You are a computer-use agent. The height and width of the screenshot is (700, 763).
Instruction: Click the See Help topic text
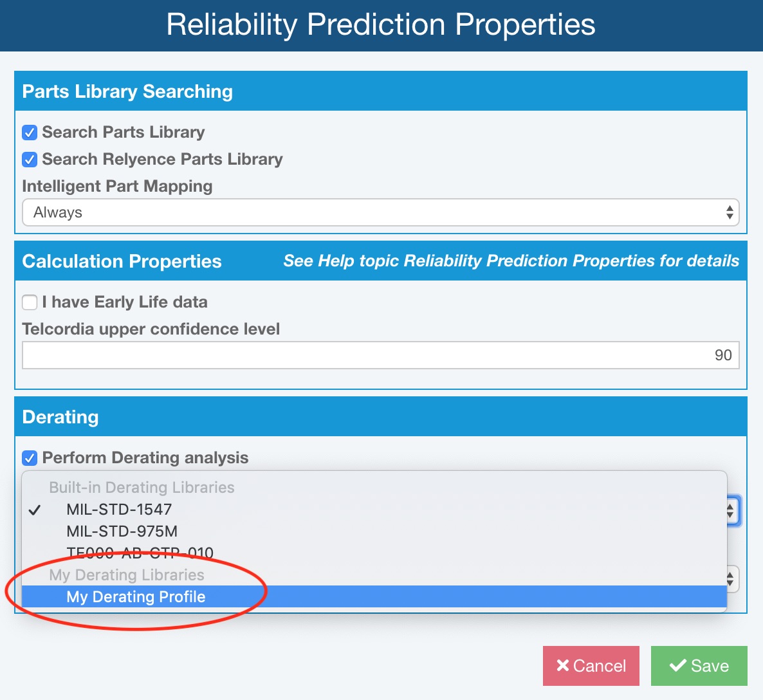511,261
